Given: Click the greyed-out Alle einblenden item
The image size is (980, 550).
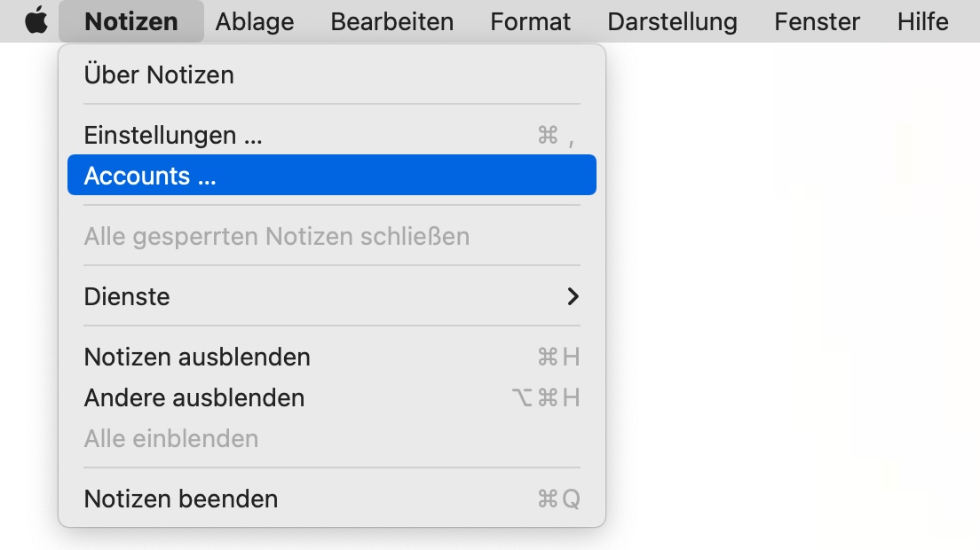Looking at the screenshot, I should pos(171,438).
